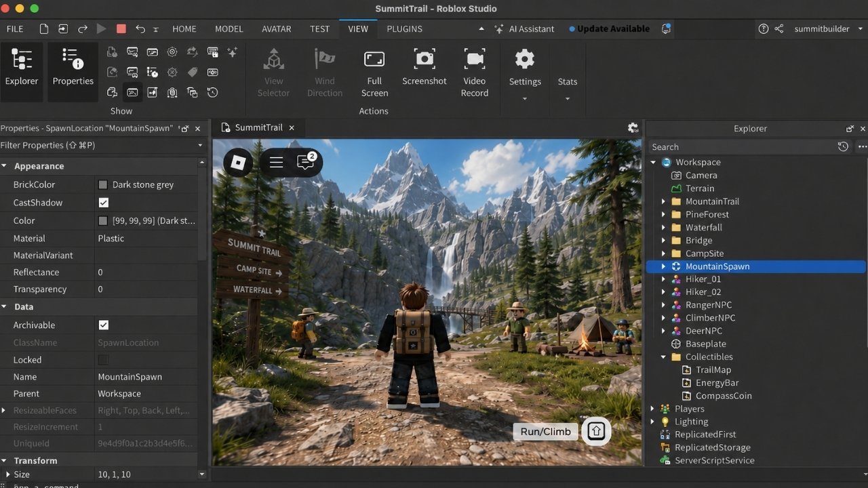Collapse the Appearance section

click(4, 166)
